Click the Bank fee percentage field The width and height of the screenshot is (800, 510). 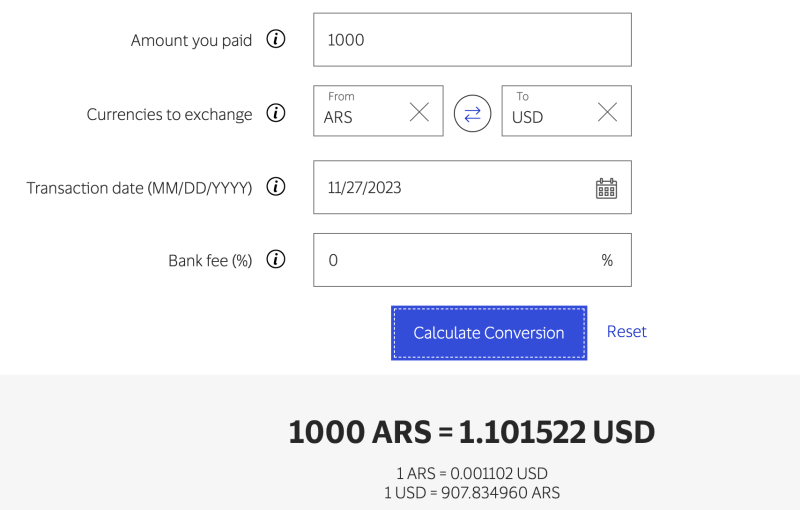pos(460,260)
